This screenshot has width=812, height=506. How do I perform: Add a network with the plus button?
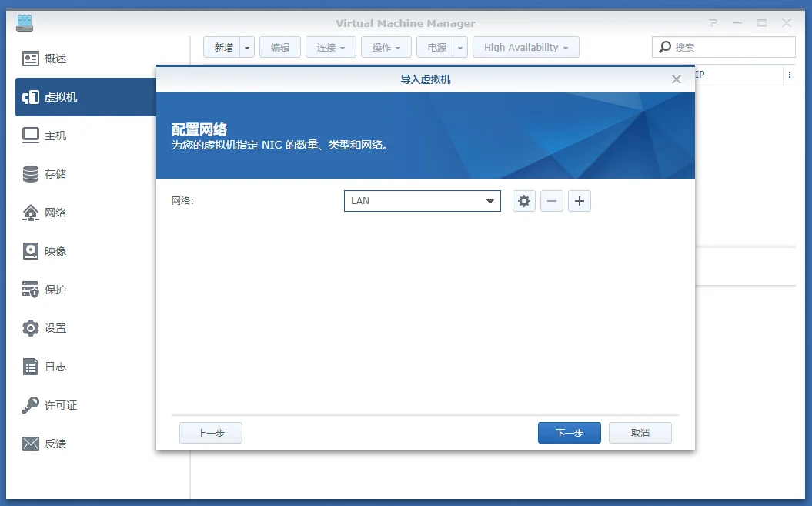[x=580, y=201]
